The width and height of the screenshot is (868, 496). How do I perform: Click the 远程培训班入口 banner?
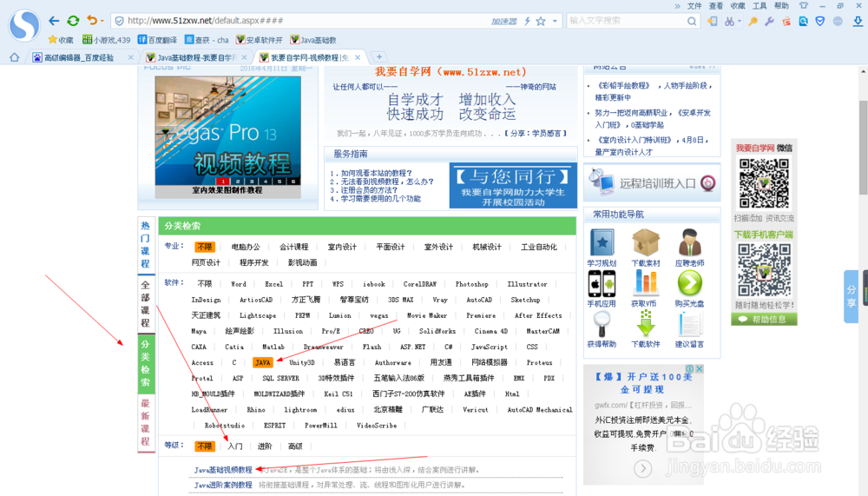[653, 183]
